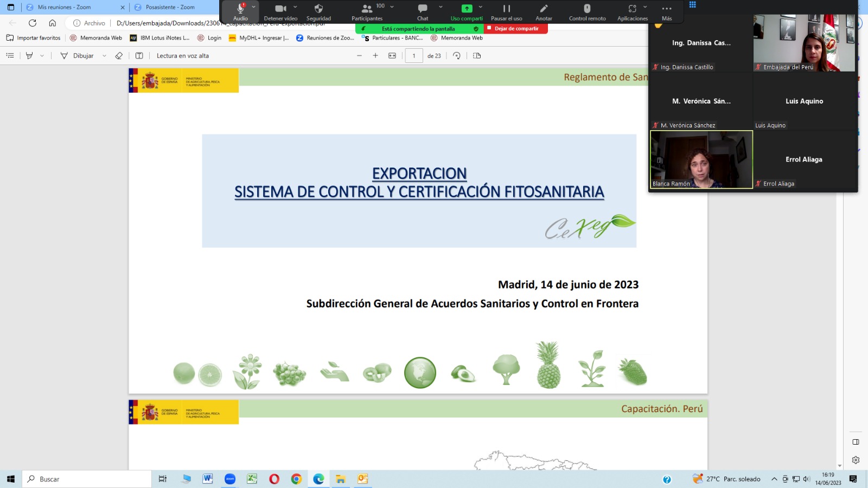
Task: Open Google Chrome from the taskbar
Action: (x=296, y=479)
